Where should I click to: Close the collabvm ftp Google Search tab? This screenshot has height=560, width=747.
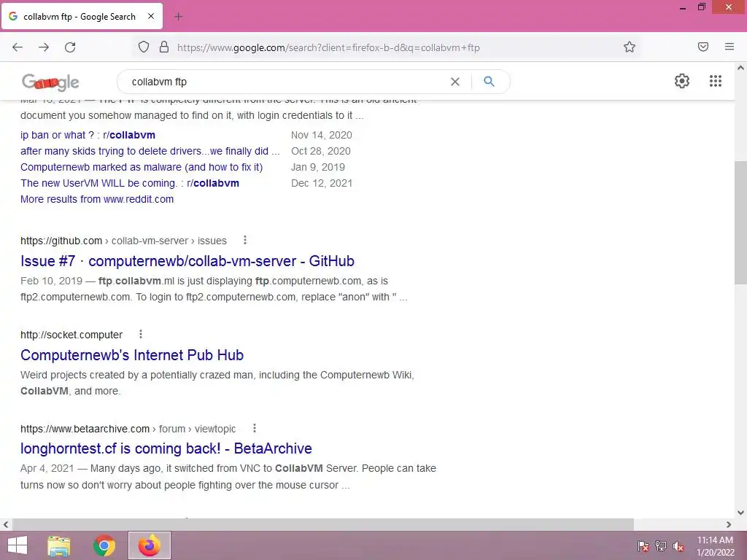click(x=151, y=16)
